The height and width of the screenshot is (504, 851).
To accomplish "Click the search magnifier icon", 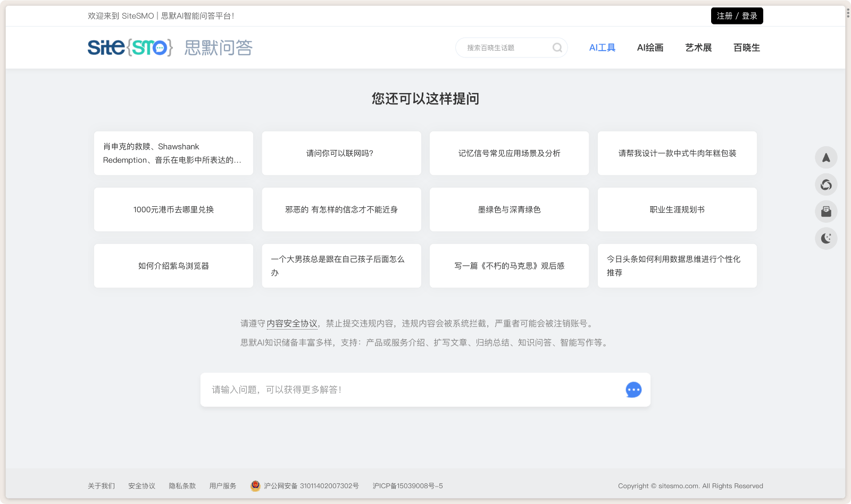I will click(557, 47).
